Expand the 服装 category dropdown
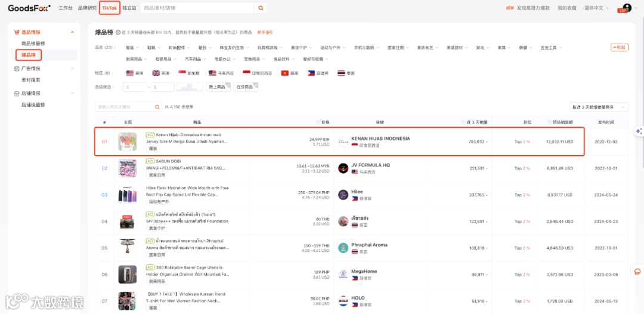 [x=132, y=48]
